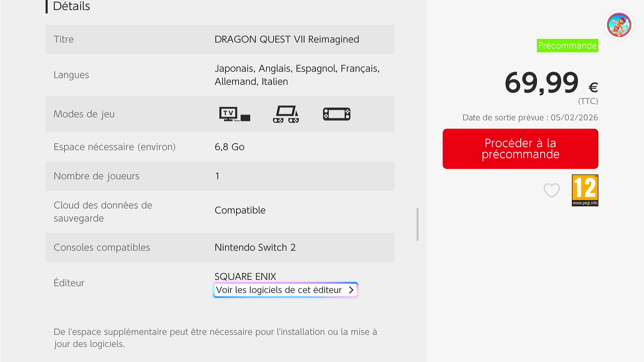Click the handheld mode icon

click(336, 114)
